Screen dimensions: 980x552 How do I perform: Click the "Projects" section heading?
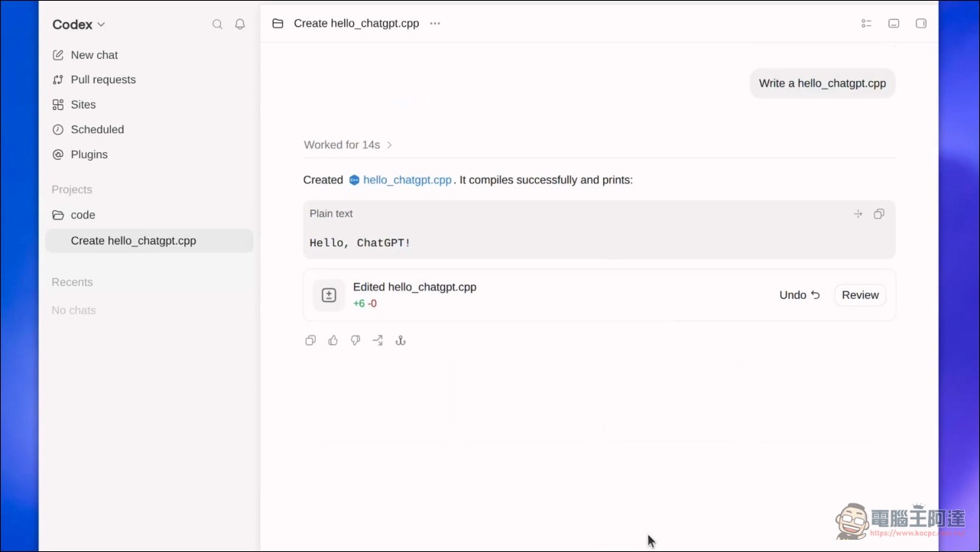72,190
